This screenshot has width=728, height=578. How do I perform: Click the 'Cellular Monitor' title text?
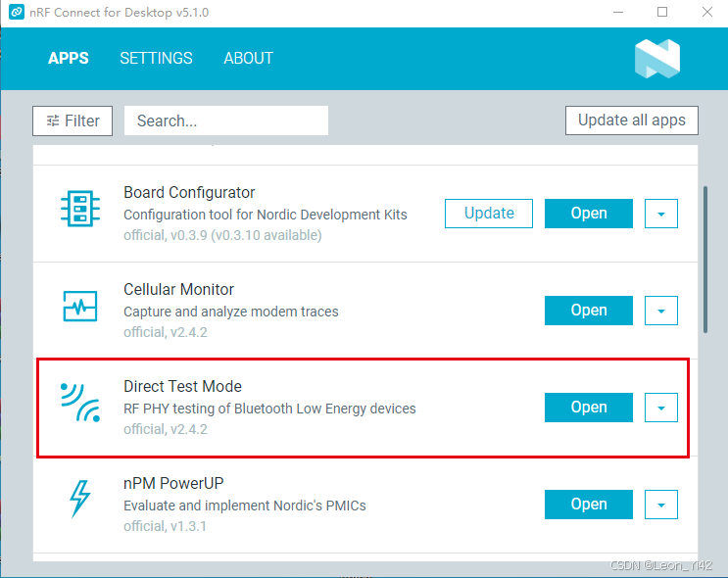178,289
